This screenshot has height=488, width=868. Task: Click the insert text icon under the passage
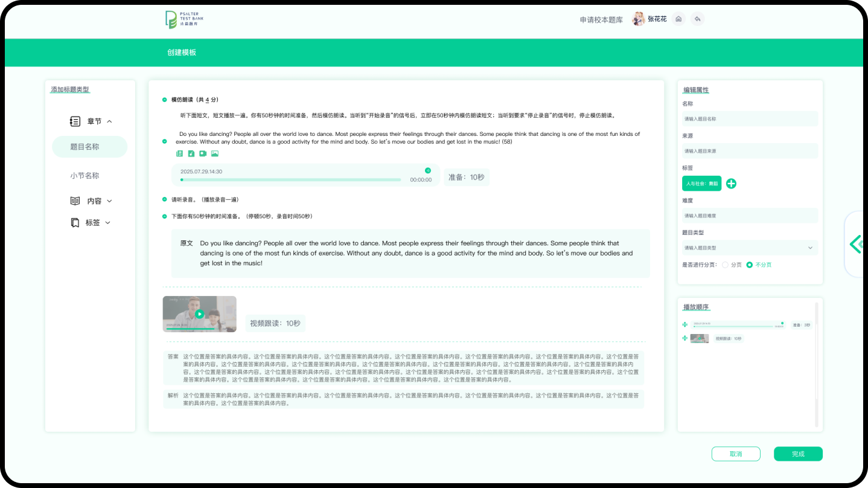pyautogui.click(x=179, y=154)
